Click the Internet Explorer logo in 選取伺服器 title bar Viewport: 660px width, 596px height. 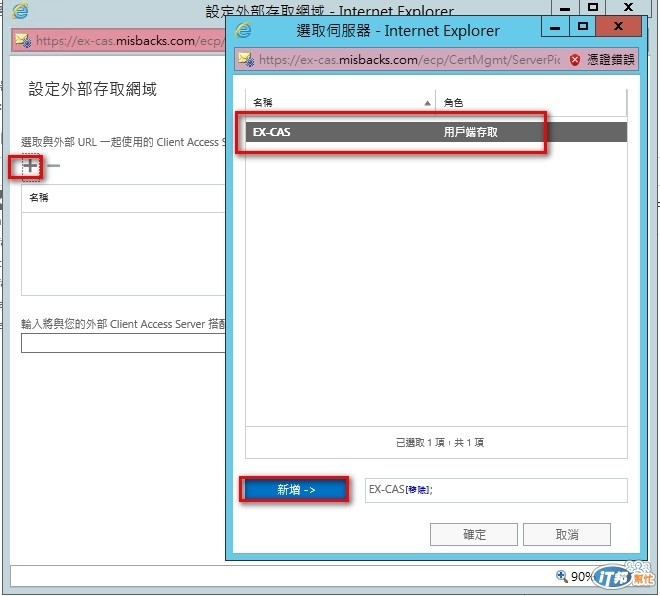tap(243, 31)
